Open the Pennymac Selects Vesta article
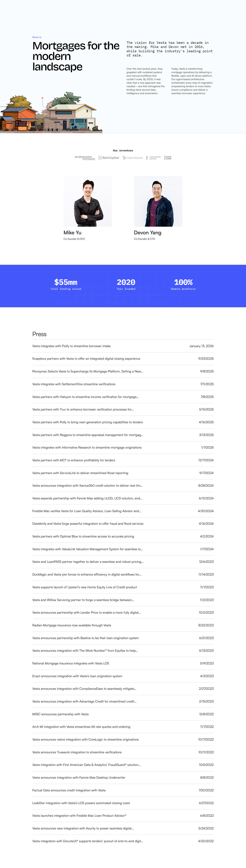 87,371
